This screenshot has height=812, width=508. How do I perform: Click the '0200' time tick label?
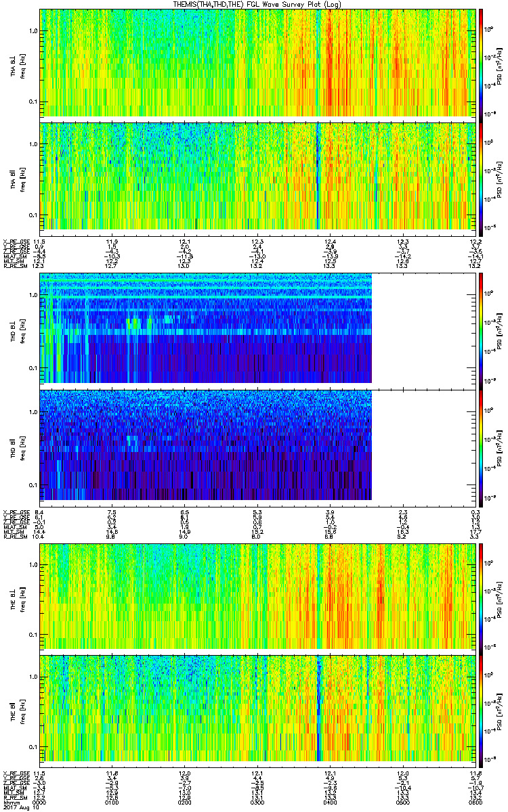[185, 802]
